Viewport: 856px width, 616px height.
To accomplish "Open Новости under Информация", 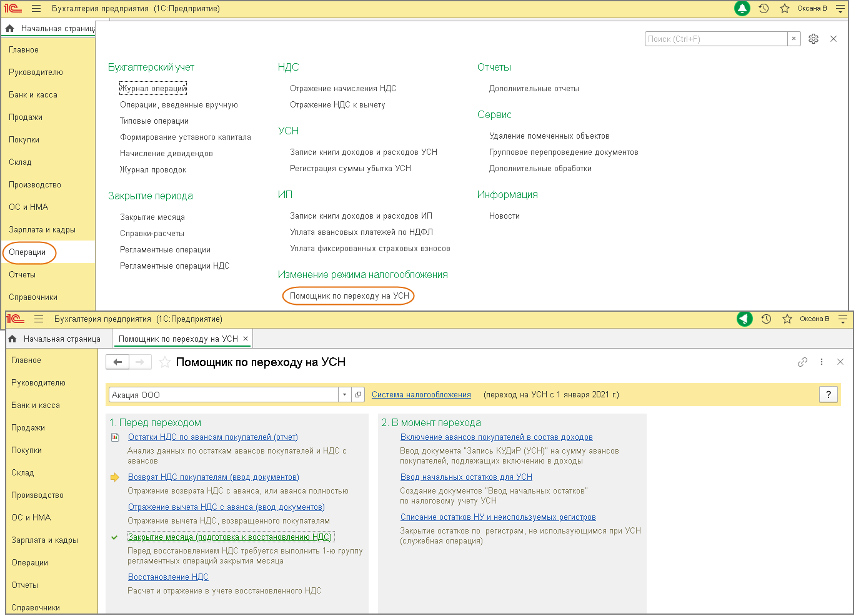I will (x=504, y=216).
